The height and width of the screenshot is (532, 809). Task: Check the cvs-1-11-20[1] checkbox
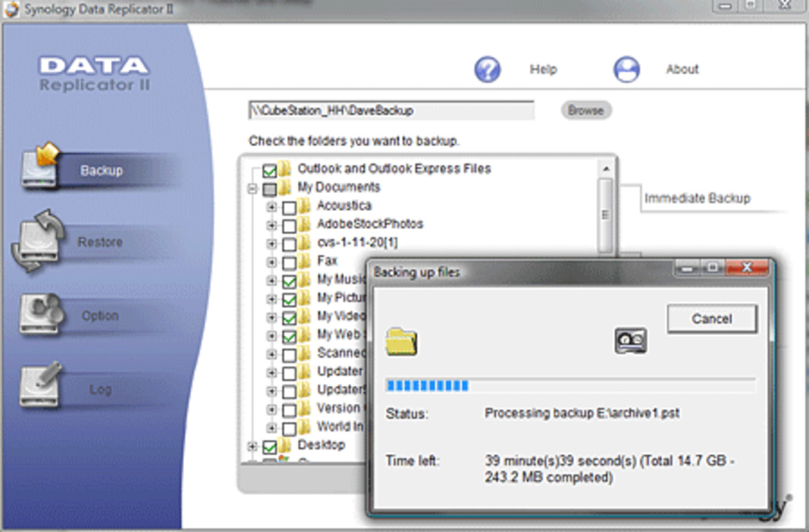(x=289, y=244)
